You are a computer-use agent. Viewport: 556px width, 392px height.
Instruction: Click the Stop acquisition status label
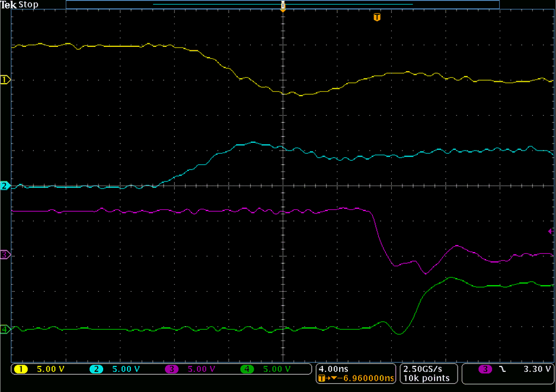click(x=30, y=4)
